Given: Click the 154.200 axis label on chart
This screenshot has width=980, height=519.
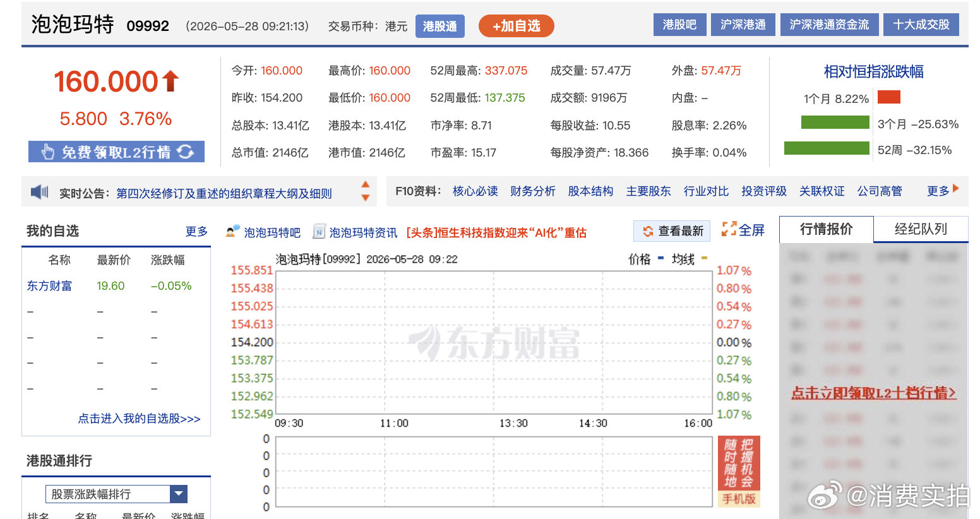Looking at the screenshot, I should pyautogui.click(x=252, y=342).
